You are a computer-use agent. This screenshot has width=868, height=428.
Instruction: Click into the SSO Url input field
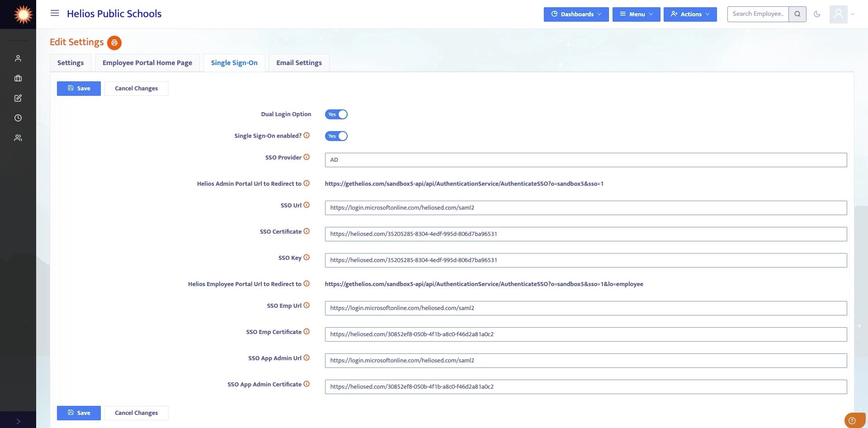click(x=586, y=208)
